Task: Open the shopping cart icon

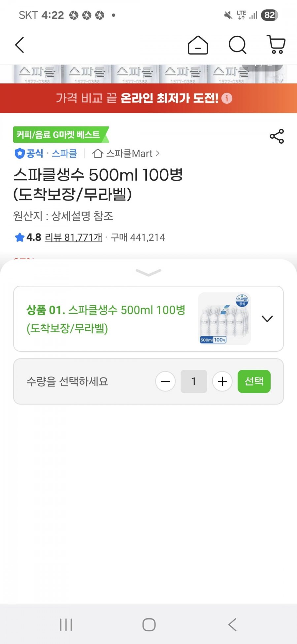Action: click(276, 45)
